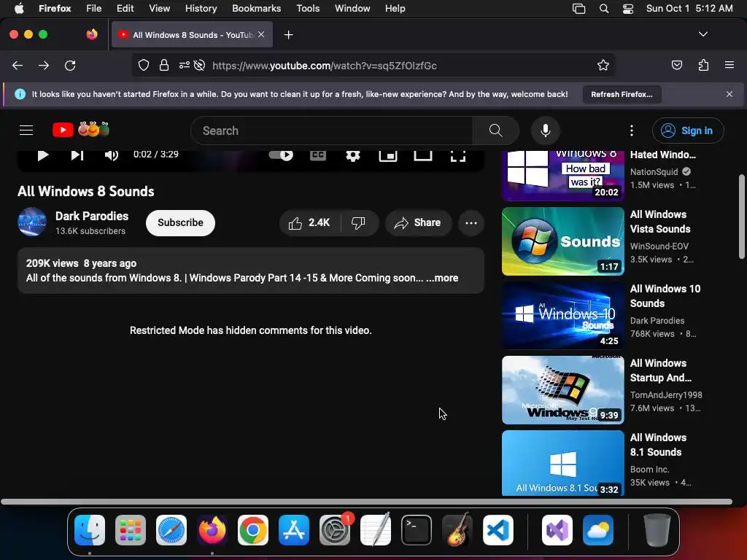The width and height of the screenshot is (747, 560).
Task: Open YouTube settings three-dot menu
Action: click(x=632, y=131)
